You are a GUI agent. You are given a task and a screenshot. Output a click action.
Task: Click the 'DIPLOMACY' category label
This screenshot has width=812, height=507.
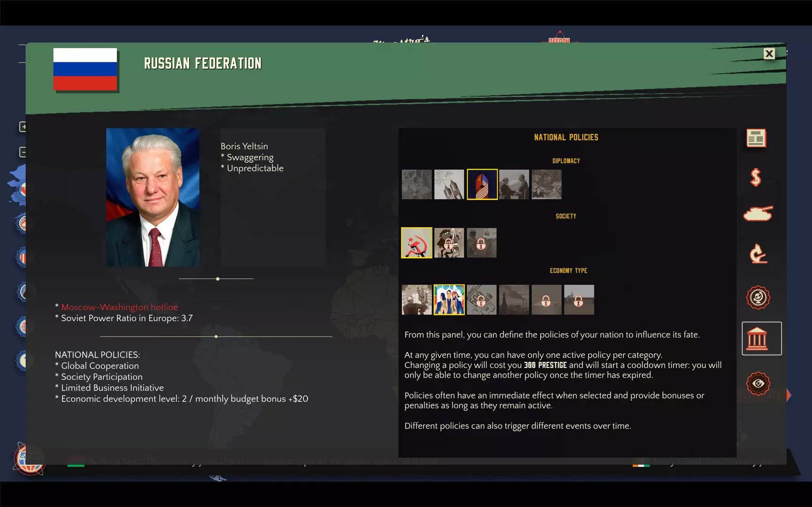[x=566, y=161]
